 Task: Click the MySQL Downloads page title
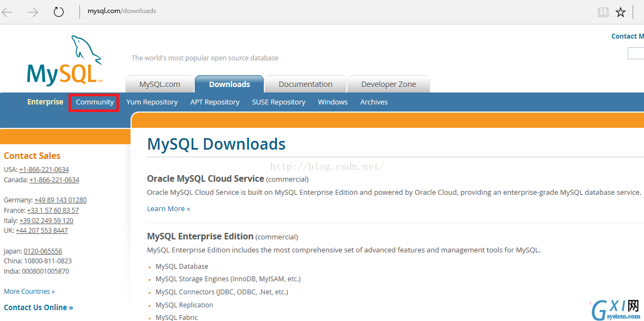click(x=216, y=144)
